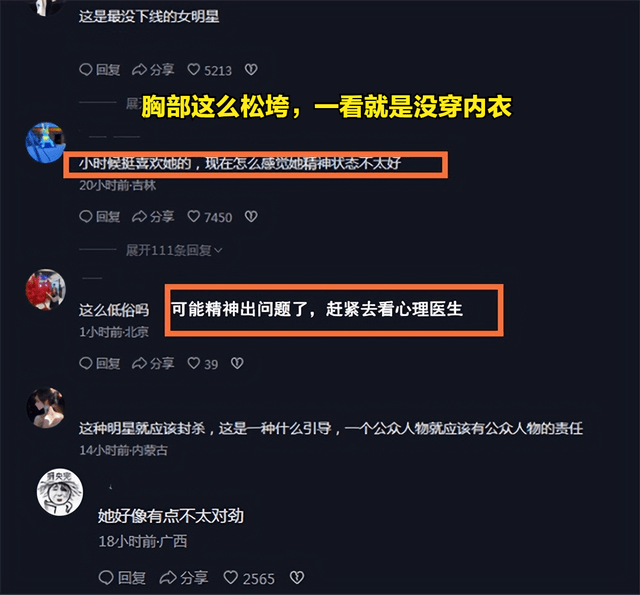Like the comment with 7450 likes

pyautogui.click(x=209, y=217)
